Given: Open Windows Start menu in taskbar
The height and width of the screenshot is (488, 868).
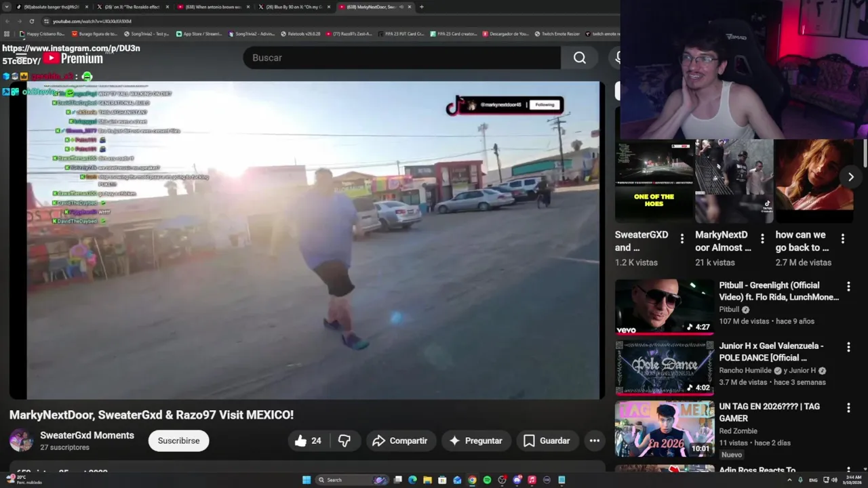Looking at the screenshot, I should tap(307, 480).
